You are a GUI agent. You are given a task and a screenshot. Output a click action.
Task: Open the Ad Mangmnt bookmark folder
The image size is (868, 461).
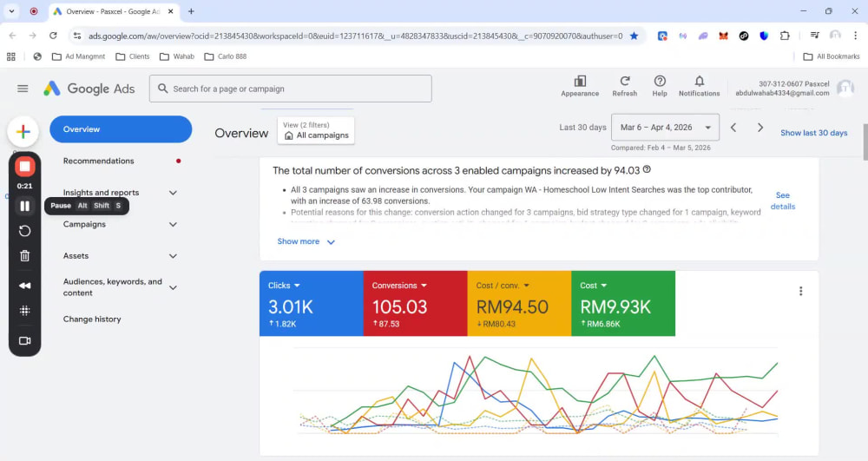(78, 56)
